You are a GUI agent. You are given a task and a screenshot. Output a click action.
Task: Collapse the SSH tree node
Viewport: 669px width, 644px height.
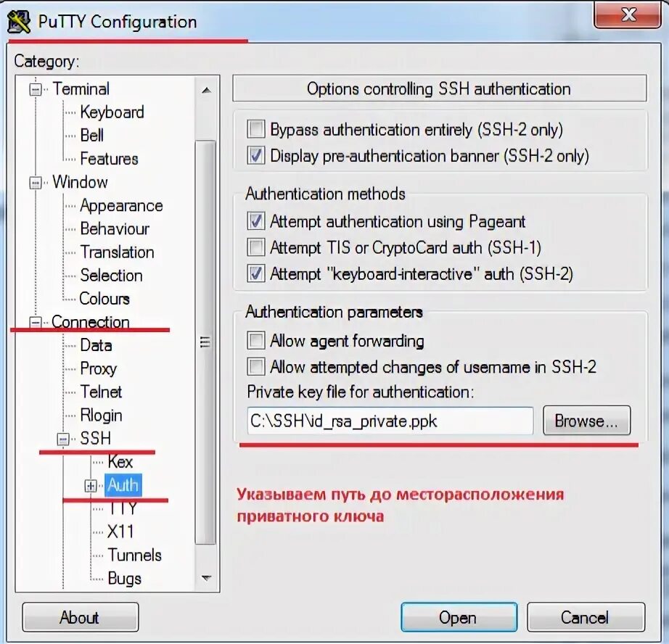point(63,439)
